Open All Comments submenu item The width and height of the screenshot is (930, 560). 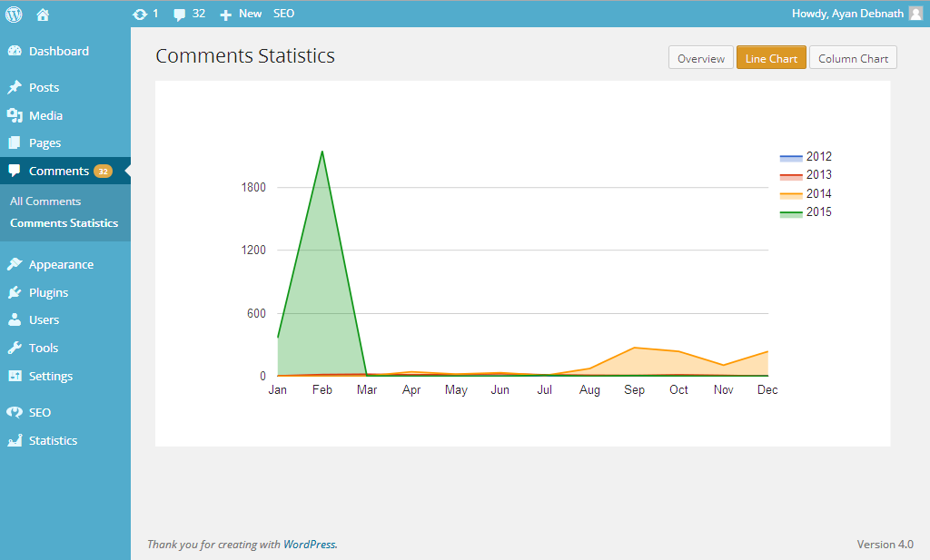coord(45,201)
